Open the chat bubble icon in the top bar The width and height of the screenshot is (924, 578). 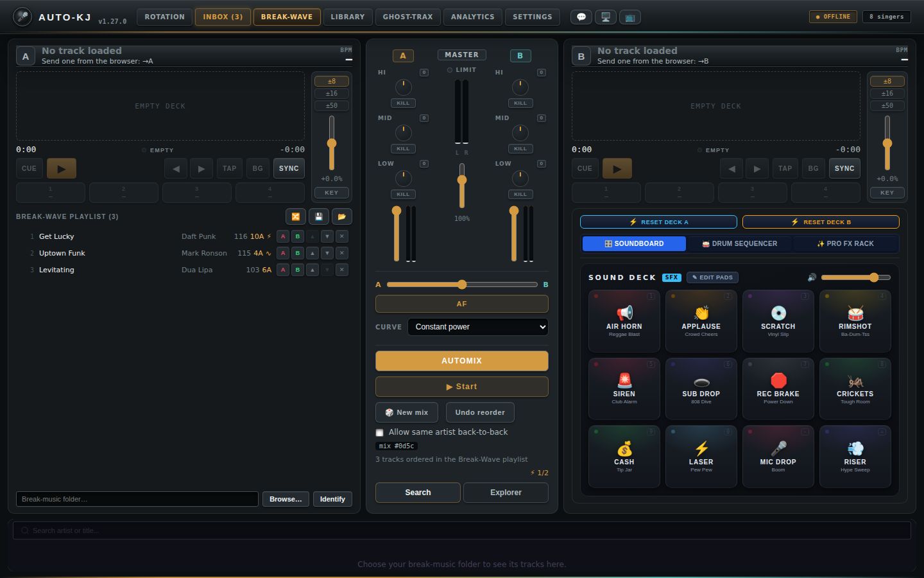(581, 17)
